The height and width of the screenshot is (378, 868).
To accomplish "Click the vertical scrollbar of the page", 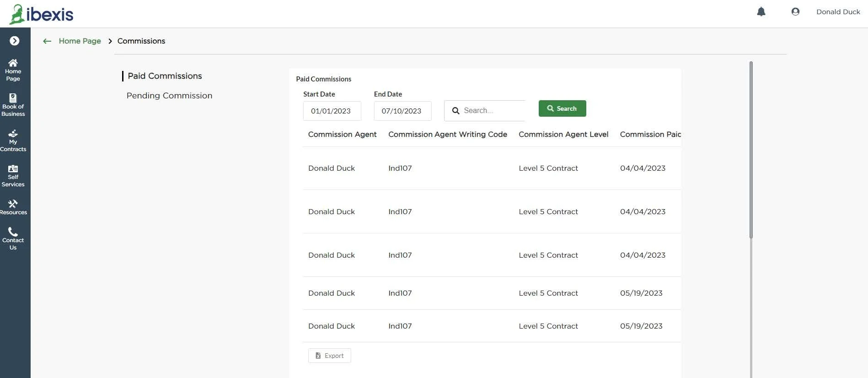I will pos(751,150).
